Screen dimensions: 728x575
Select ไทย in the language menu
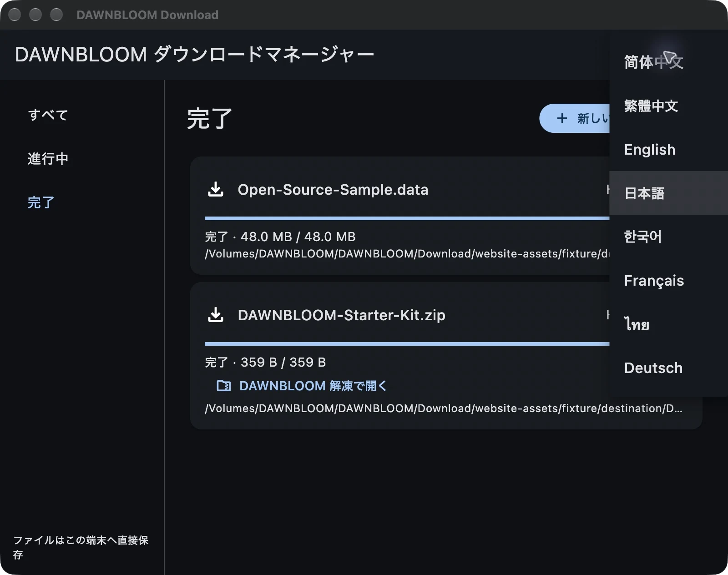[x=669, y=324]
